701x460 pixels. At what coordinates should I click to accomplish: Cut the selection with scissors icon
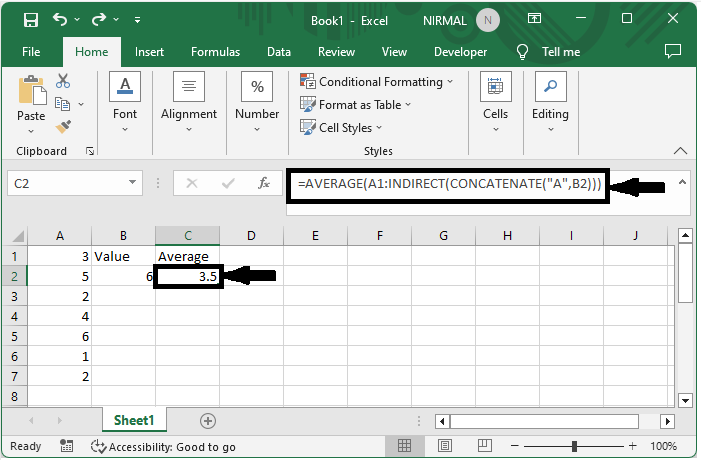coord(63,81)
